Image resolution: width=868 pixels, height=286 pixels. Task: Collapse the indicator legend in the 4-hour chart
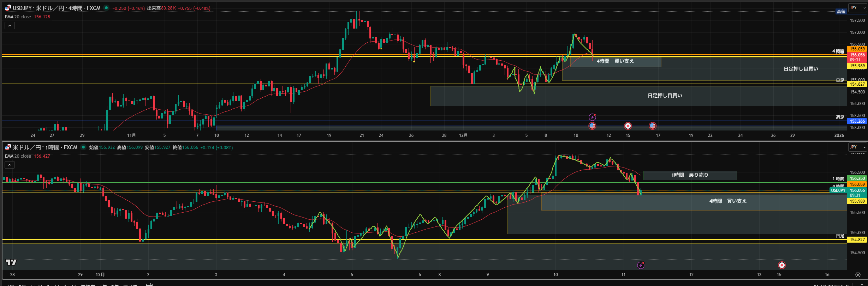(10, 26)
